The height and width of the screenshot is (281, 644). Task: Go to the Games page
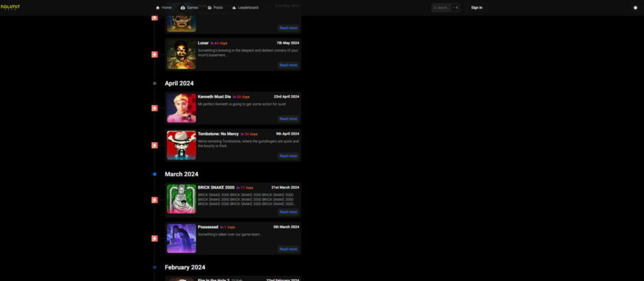(x=189, y=8)
